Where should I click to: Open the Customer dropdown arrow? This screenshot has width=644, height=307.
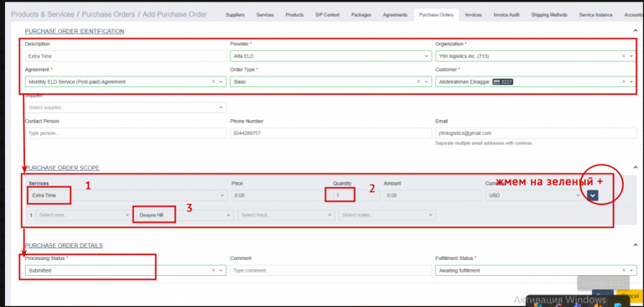click(x=631, y=82)
